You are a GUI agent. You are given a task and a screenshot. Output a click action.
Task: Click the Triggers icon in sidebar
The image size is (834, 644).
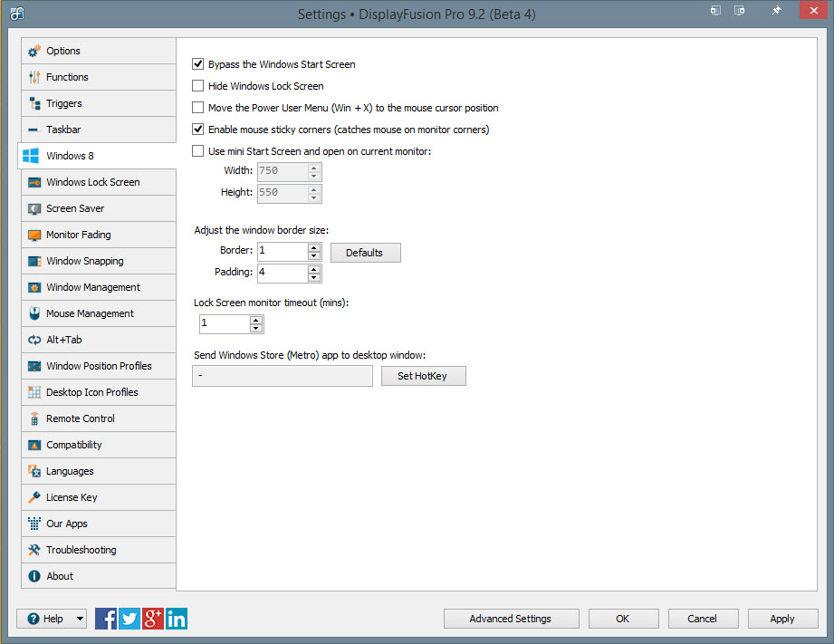(x=34, y=103)
